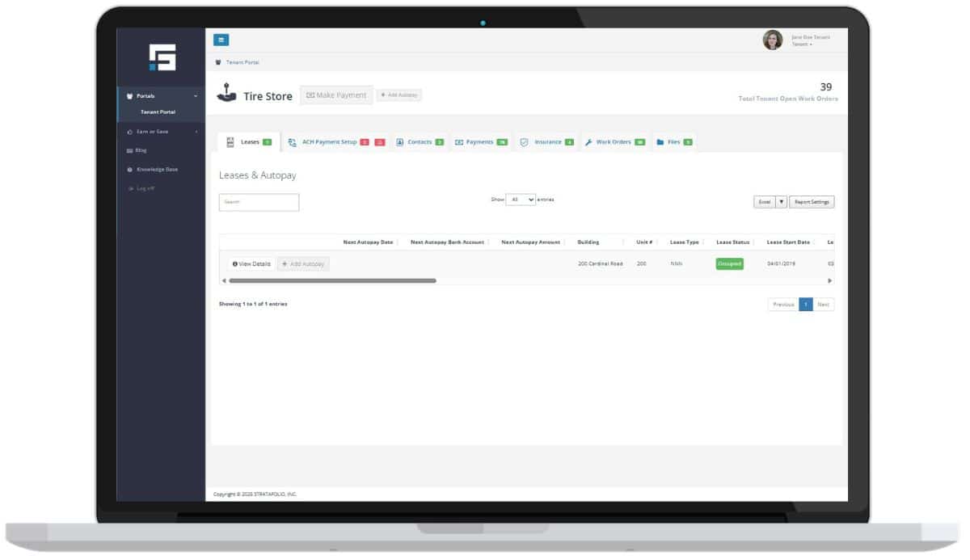Viewport: 970px width, 560px height.
Task: Sort by Unit # column header
Action: click(x=645, y=242)
